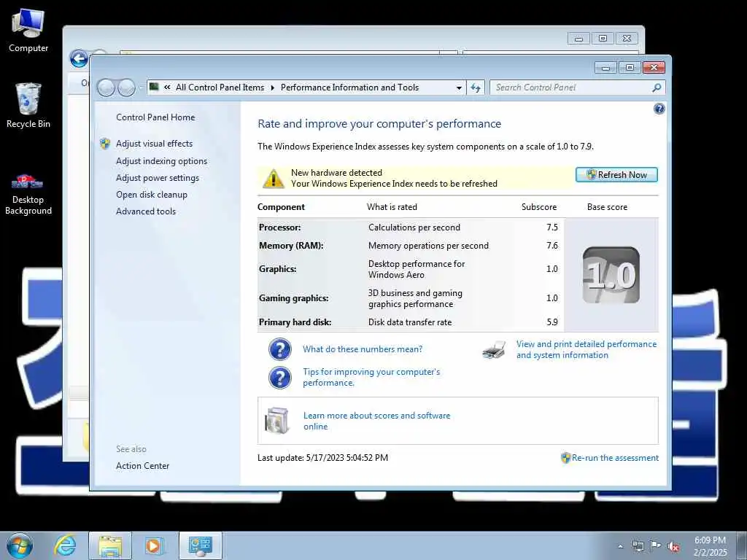Expand arrow after 'All Control Panel Items' breadcrumb
The height and width of the screenshot is (560, 747).
coord(273,88)
